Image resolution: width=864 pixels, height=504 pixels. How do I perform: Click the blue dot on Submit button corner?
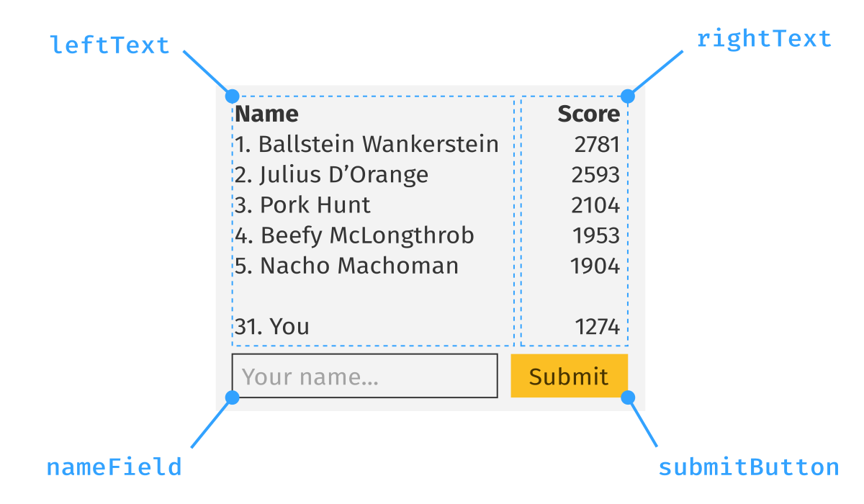[628, 397]
